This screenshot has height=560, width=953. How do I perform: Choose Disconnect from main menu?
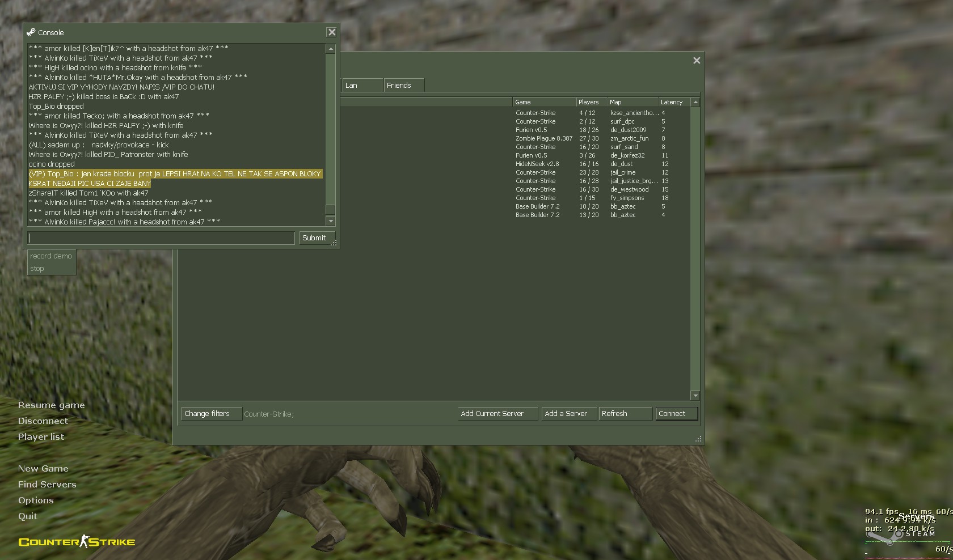pyautogui.click(x=43, y=421)
